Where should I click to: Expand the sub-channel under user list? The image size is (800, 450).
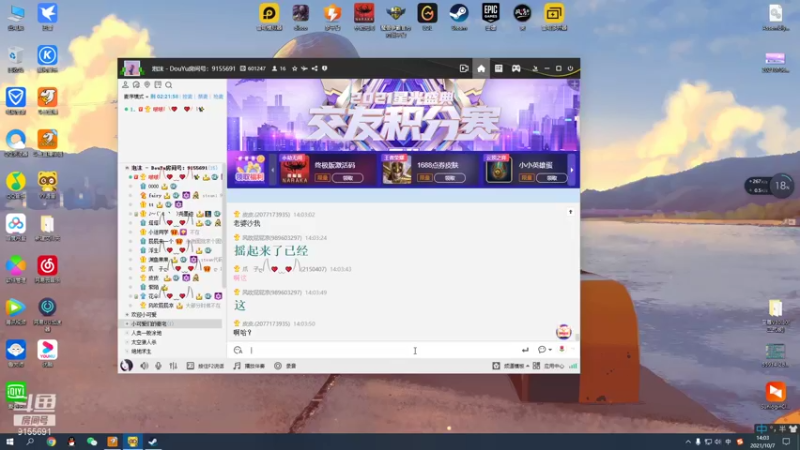coord(127,315)
